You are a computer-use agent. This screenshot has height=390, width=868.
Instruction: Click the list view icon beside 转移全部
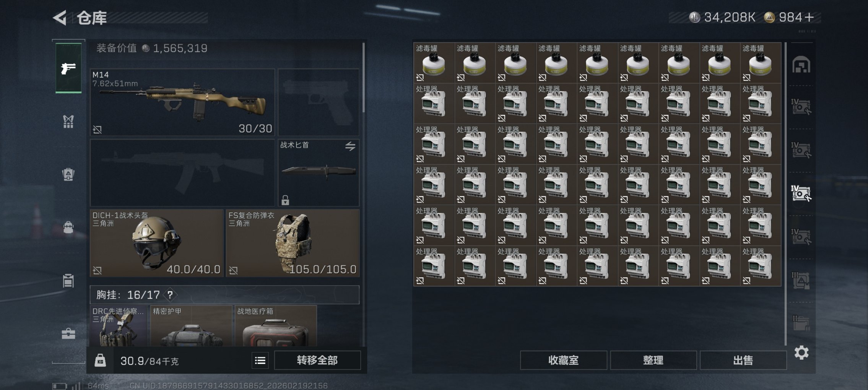[x=260, y=361]
